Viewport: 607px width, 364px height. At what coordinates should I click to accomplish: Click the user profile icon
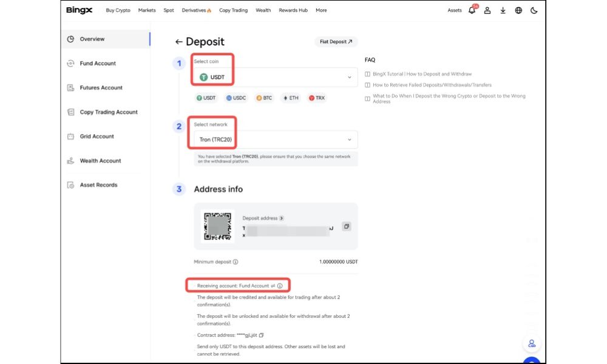point(487,10)
